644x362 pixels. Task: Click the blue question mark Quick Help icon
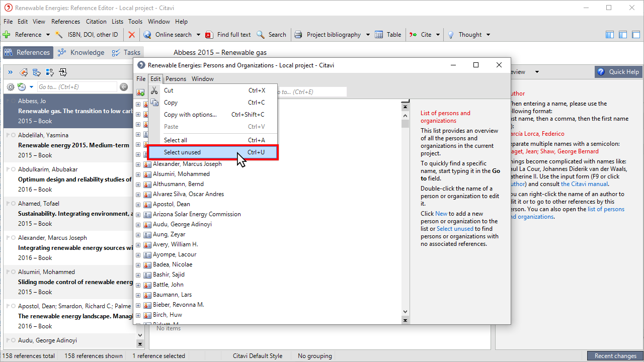click(601, 72)
